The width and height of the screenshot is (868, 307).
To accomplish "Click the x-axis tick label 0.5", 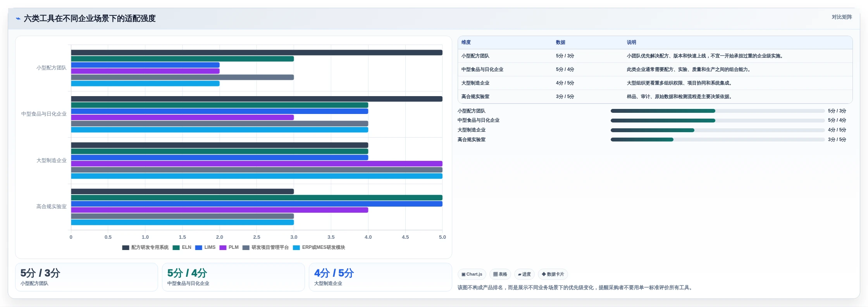I will (x=108, y=237).
